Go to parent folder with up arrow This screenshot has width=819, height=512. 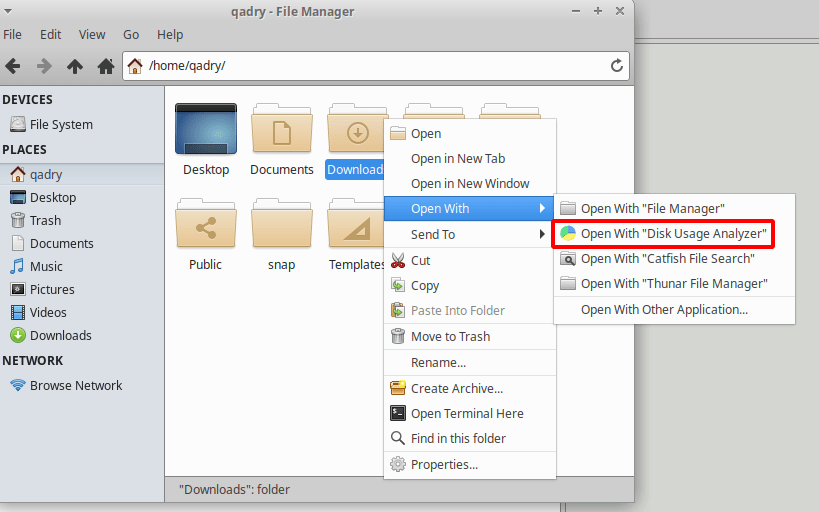(75, 66)
